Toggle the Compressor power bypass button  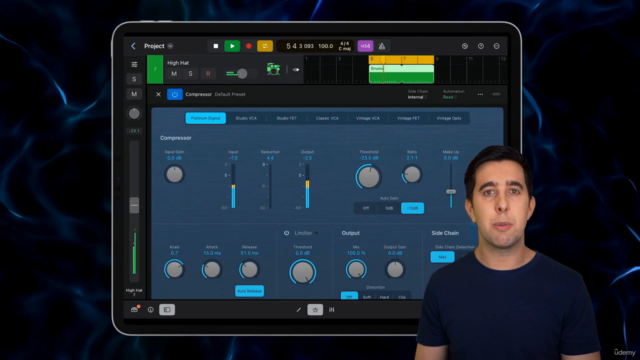(175, 94)
